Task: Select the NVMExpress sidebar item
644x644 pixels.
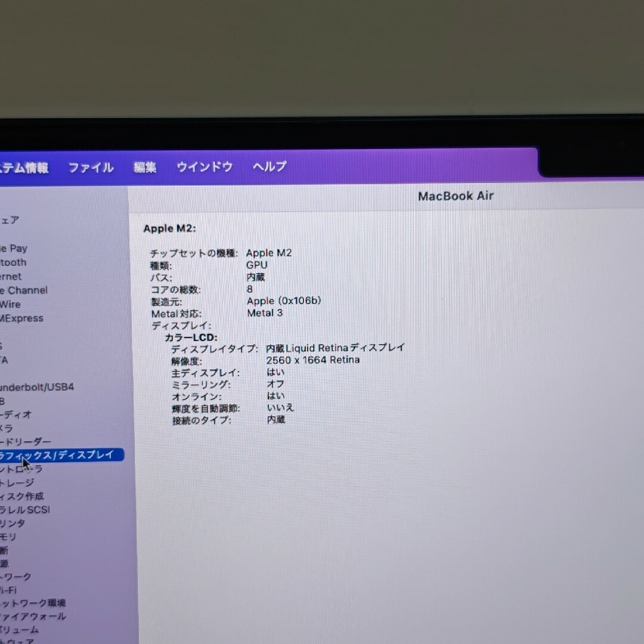Action: click(x=21, y=318)
